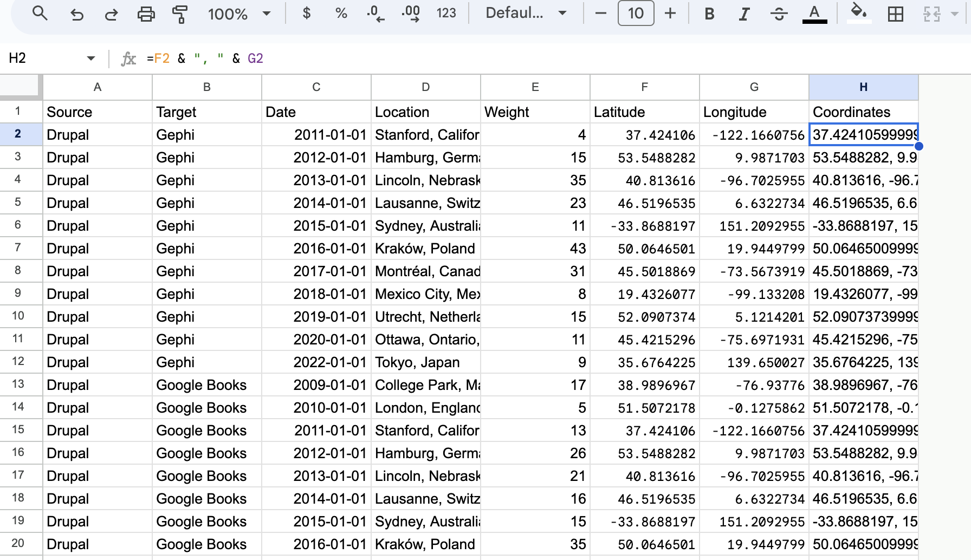Format as currency with dollar icon
This screenshot has width=971, height=560.
[x=307, y=14]
